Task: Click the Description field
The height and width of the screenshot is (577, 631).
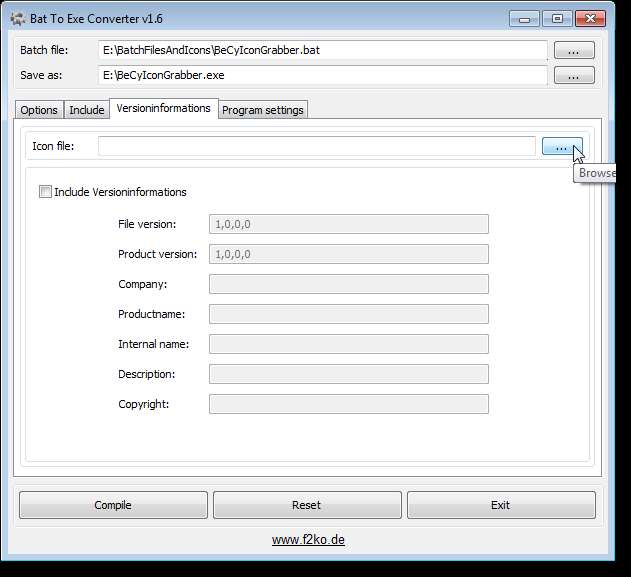Action: click(x=348, y=374)
